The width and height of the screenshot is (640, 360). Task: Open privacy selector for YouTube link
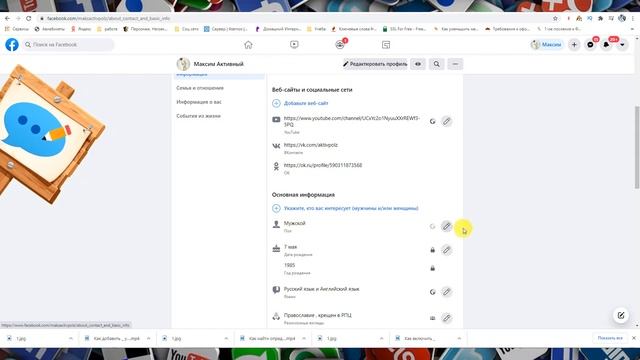click(x=432, y=121)
